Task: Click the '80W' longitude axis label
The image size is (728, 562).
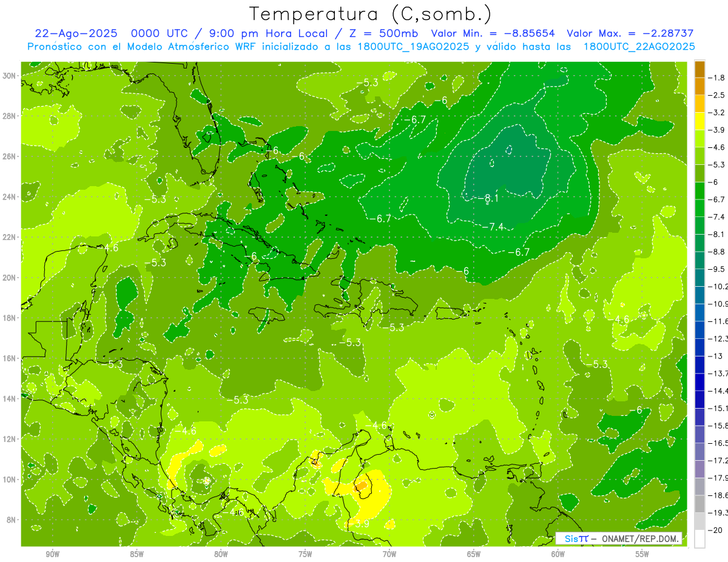Action: click(221, 554)
